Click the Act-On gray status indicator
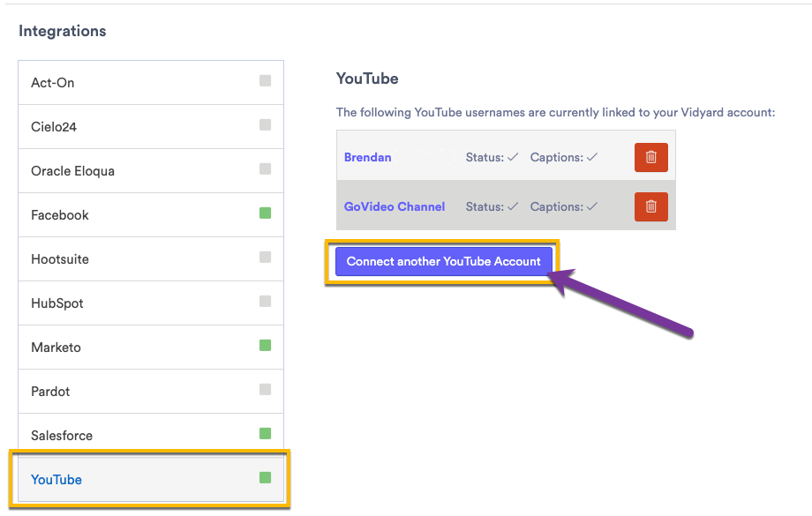Image resolution: width=812 pixels, height=516 pixels. (x=264, y=81)
